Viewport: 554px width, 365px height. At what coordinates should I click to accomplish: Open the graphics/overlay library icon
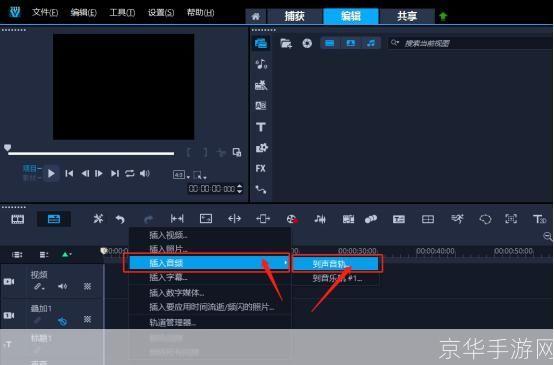click(x=261, y=148)
